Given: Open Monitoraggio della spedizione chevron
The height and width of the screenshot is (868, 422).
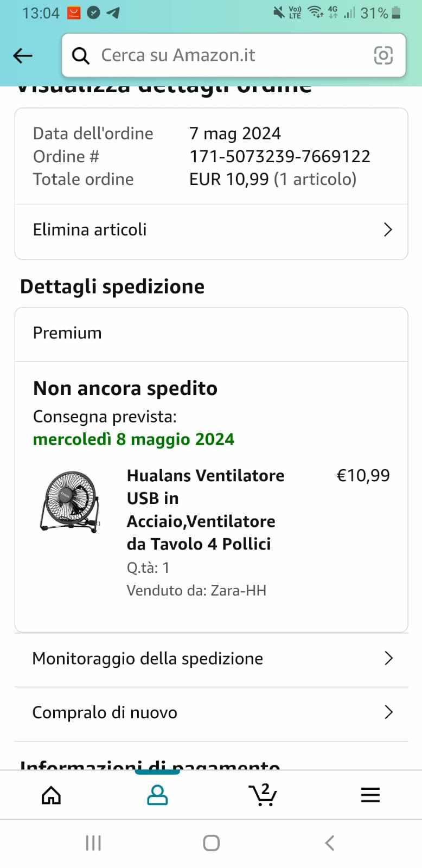Looking at the screenshot, I should 388,658.
